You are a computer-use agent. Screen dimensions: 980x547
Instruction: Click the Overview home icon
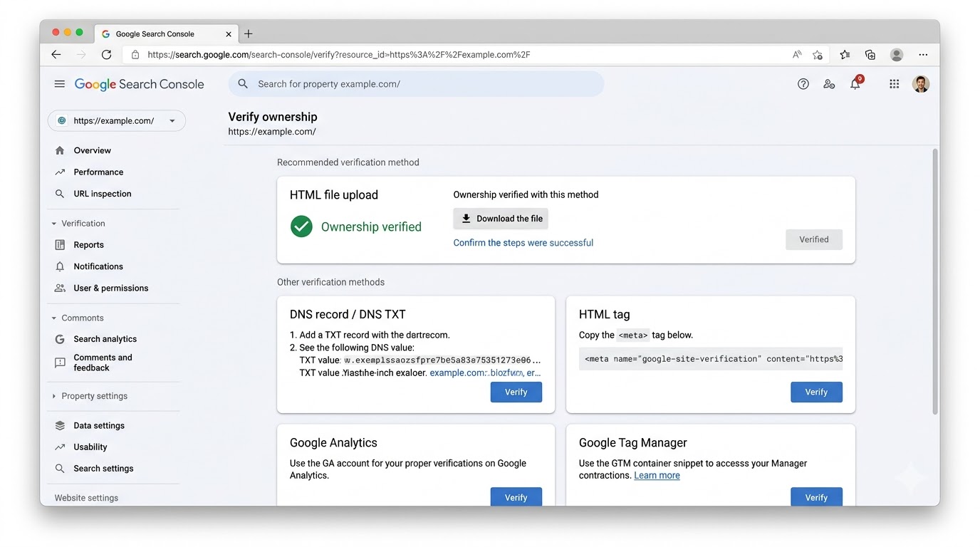coord(60,150)
